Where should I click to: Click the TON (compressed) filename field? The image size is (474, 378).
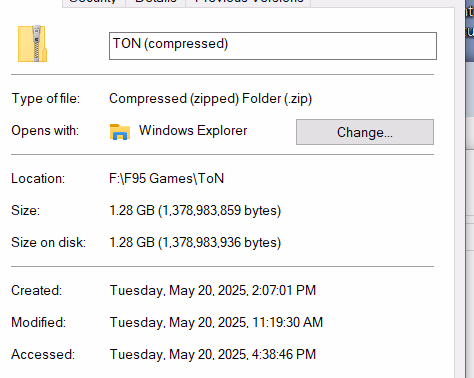[273, 46]
